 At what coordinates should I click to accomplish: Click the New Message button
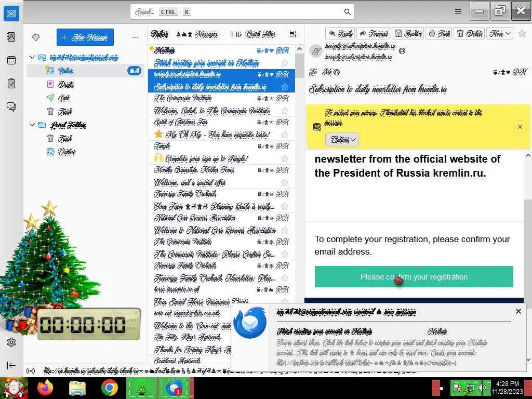85,37
